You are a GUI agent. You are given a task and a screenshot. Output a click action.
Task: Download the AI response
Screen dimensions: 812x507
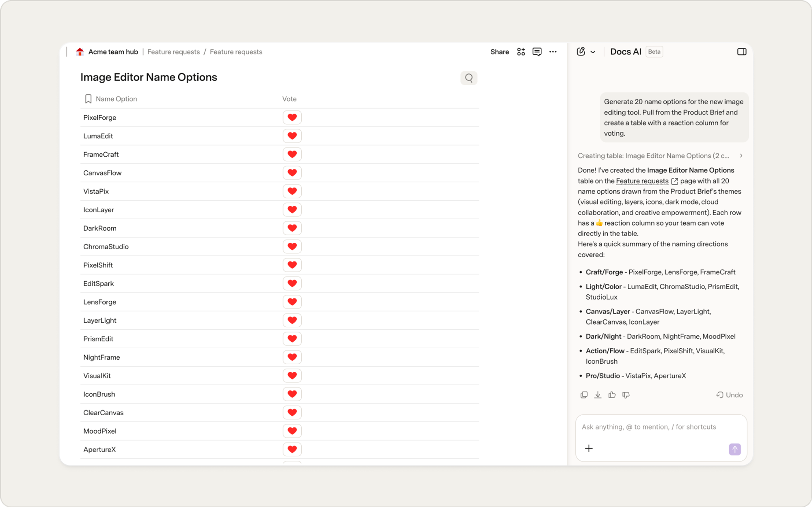(x=598, y=395)
